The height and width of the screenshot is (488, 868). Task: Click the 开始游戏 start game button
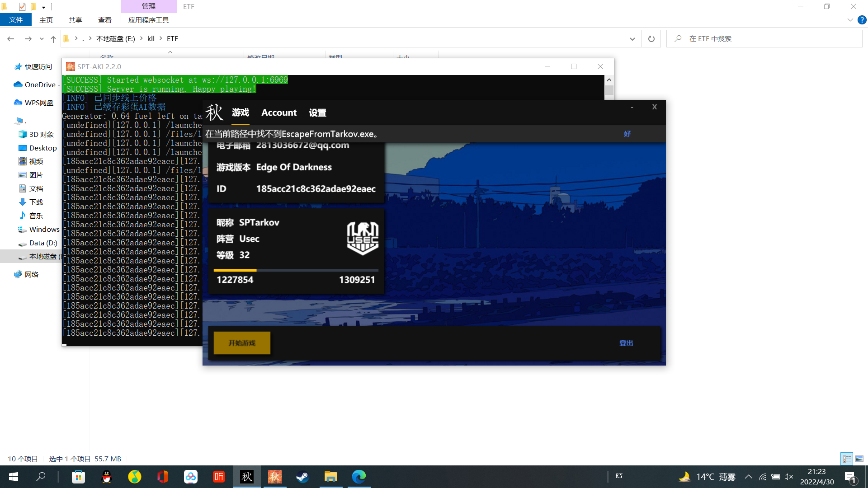tap(242, 343)
